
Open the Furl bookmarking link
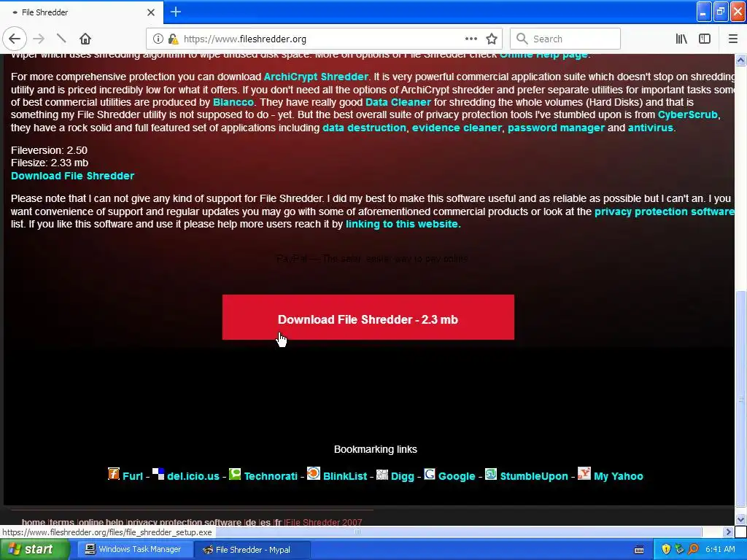pyautogui.click(x=133, y=476)
